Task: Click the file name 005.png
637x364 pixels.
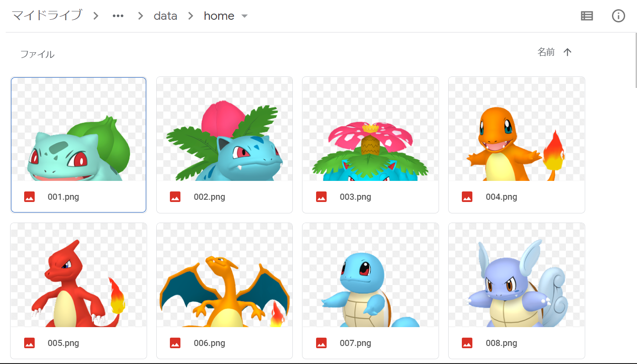Action: [x=63, y=343]
